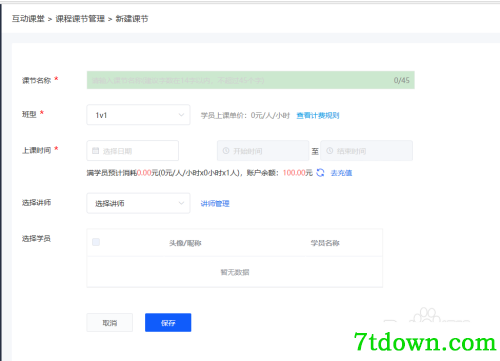
Task: Click the refresh balance icon
Action: (x=320, y=173)
